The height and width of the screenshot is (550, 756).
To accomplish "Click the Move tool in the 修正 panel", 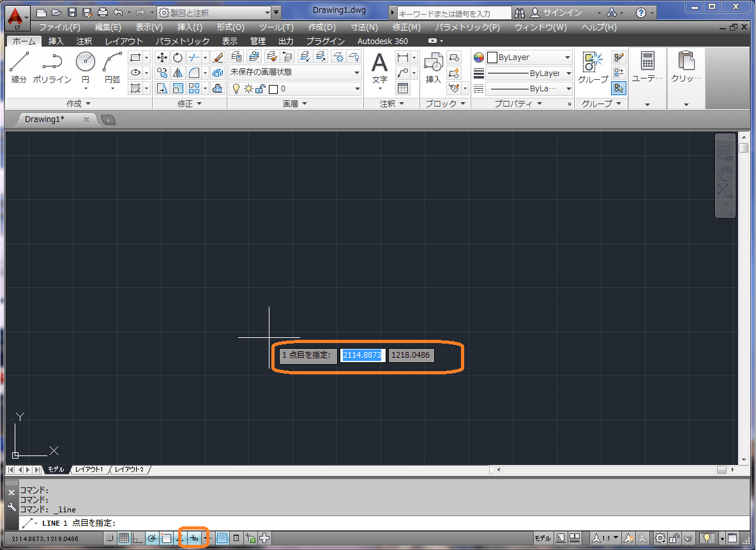I will coord(162,58).
